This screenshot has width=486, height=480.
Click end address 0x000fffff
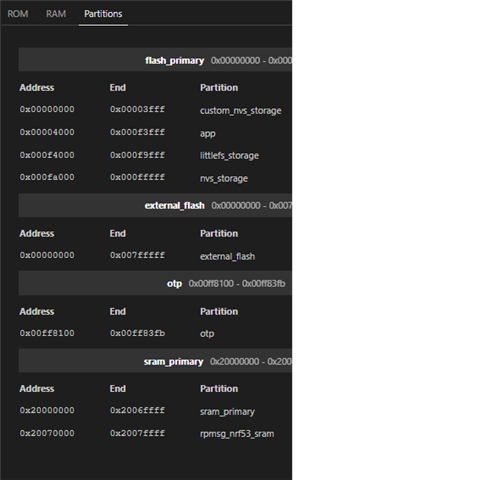tap(137, 177)
